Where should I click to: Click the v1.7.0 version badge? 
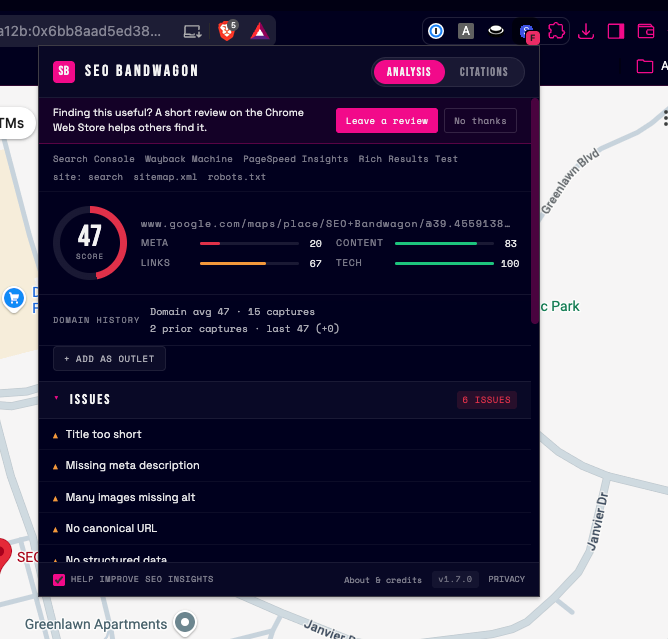click(455, 579)
